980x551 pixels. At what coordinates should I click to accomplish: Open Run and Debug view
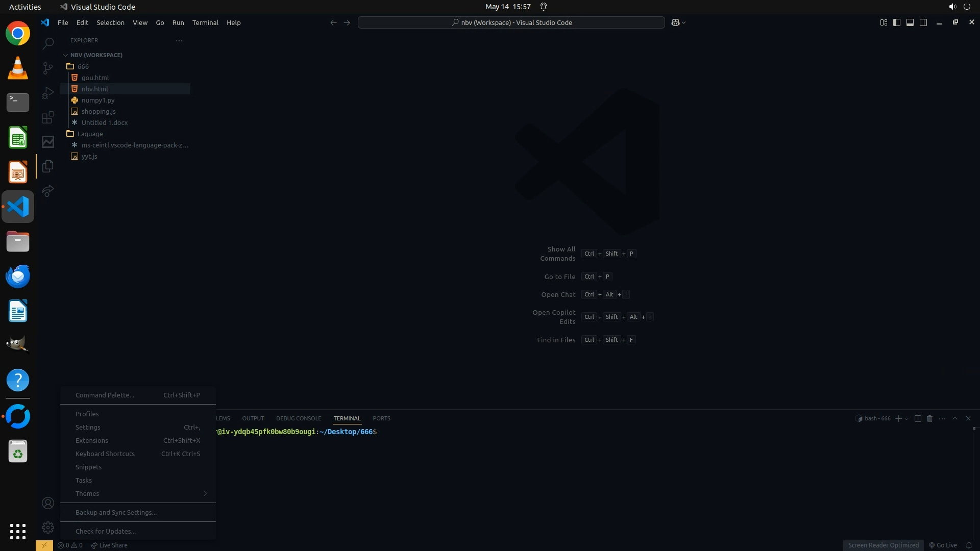click(x=48, y=93)
